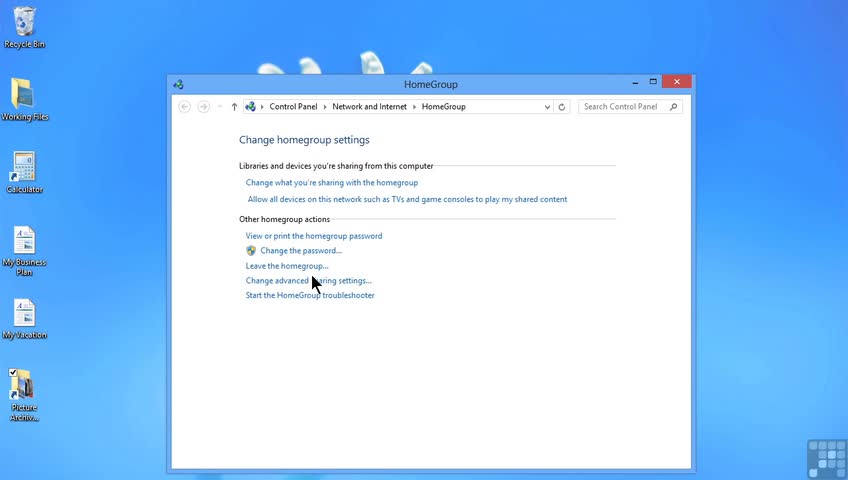Open Change advanced sharing settings
Screen dimensions: 848x480
[x=308, y=281]
